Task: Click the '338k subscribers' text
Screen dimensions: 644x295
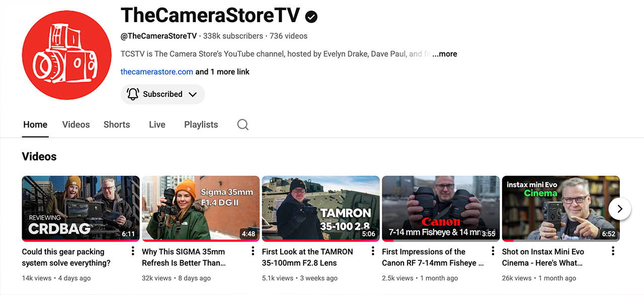Action: 233,36
